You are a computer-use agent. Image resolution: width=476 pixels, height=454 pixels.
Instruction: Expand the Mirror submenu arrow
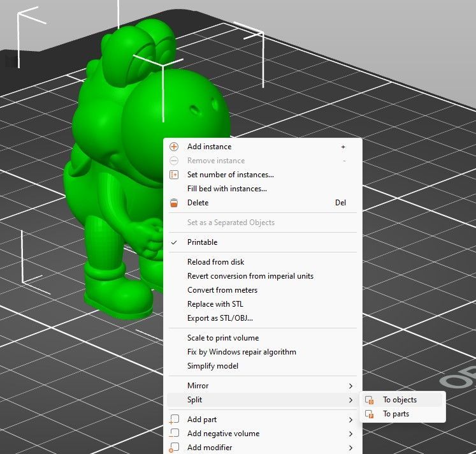click(x=350, y=386)
